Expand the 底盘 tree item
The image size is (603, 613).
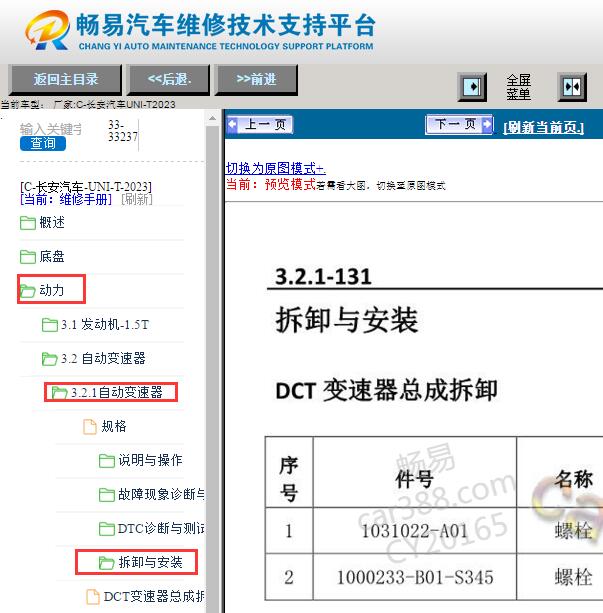52,256
